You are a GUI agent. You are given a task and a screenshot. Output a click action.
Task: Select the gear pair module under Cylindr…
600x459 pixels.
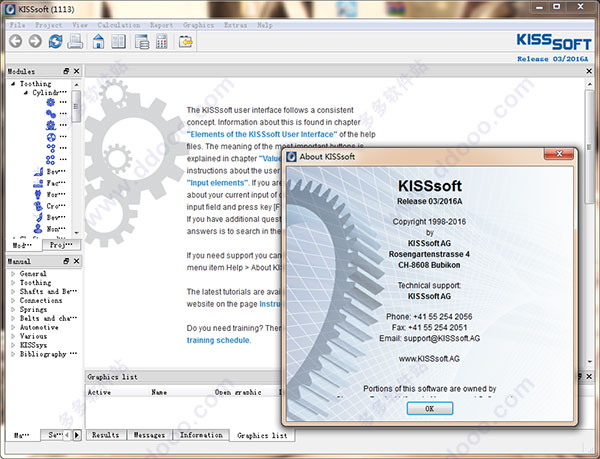51,114
